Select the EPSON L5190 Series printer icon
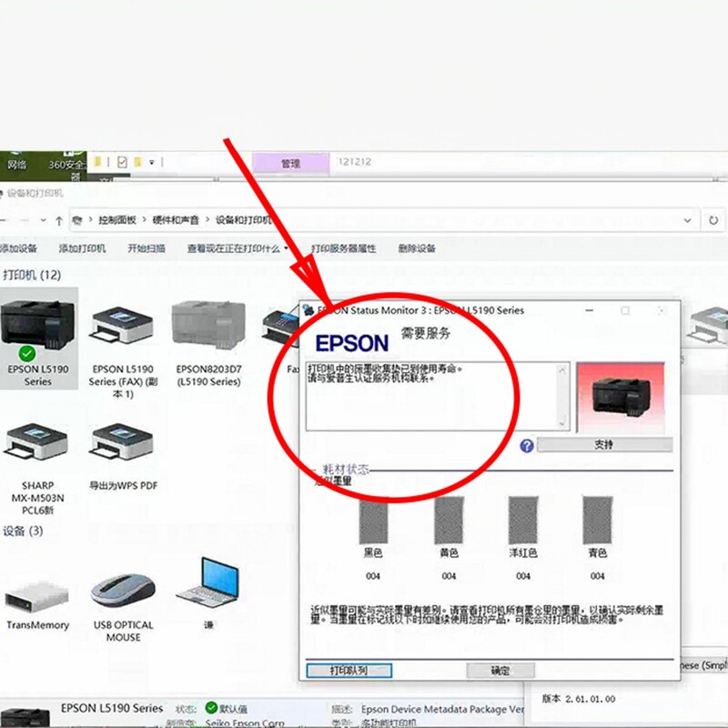728x728 pixels. pyautogui.click(x=37, y=325)
